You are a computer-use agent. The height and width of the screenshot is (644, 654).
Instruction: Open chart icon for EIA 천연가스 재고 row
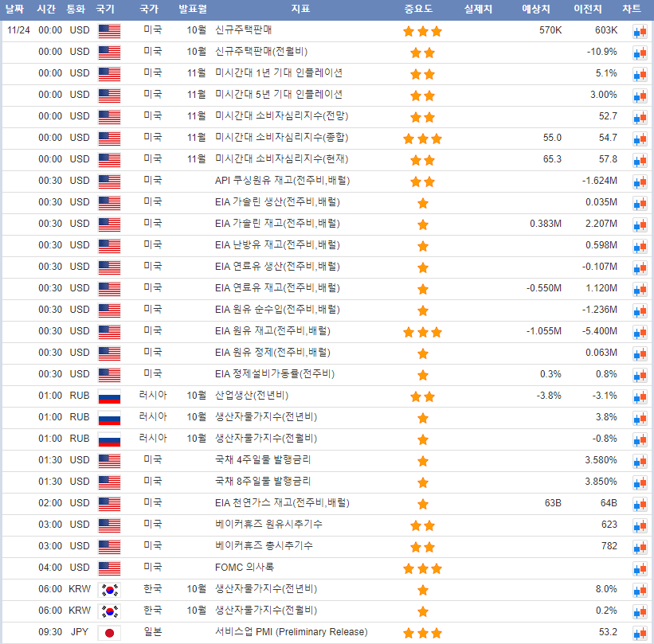[640, 504]
